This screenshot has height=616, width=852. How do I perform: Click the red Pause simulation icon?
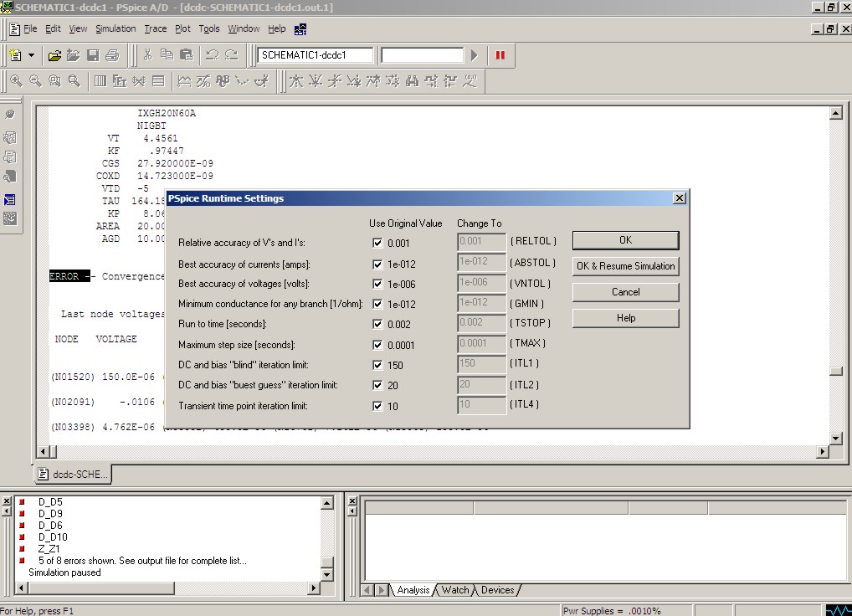pyautogui.click(x=500, y=55)
